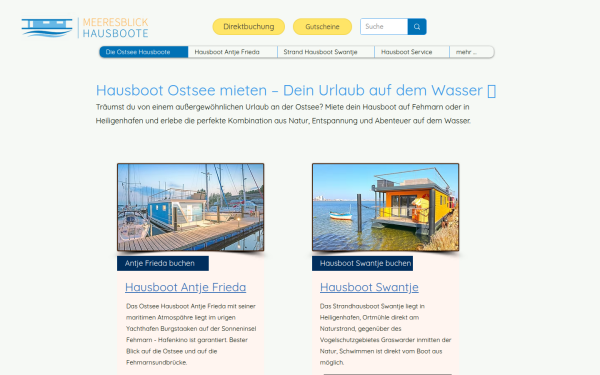
Task: Select Die Ostsee Hausboote menu item
Action: (144, 52)
